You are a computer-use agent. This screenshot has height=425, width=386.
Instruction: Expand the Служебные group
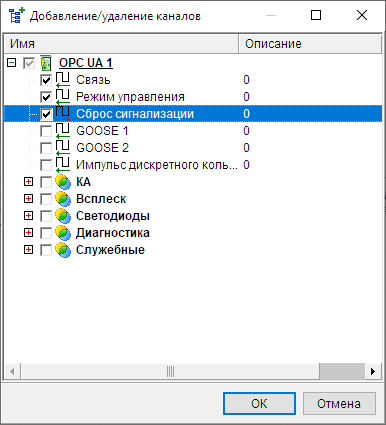[x=29, y=250]
